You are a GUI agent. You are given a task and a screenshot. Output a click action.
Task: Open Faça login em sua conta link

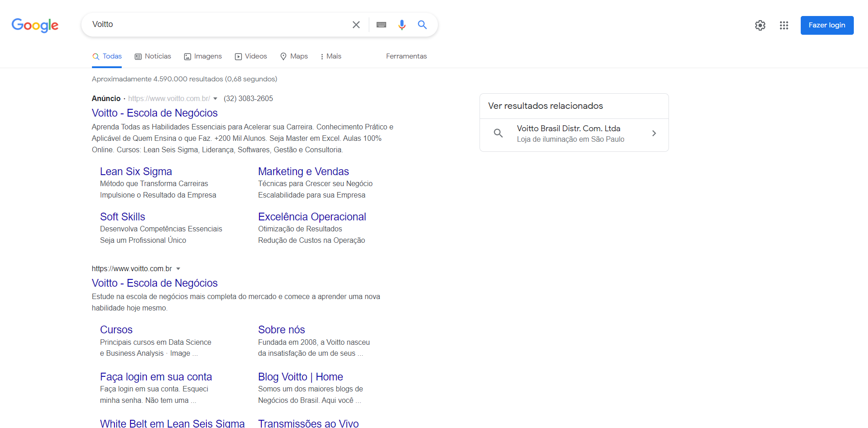(156, 377)
